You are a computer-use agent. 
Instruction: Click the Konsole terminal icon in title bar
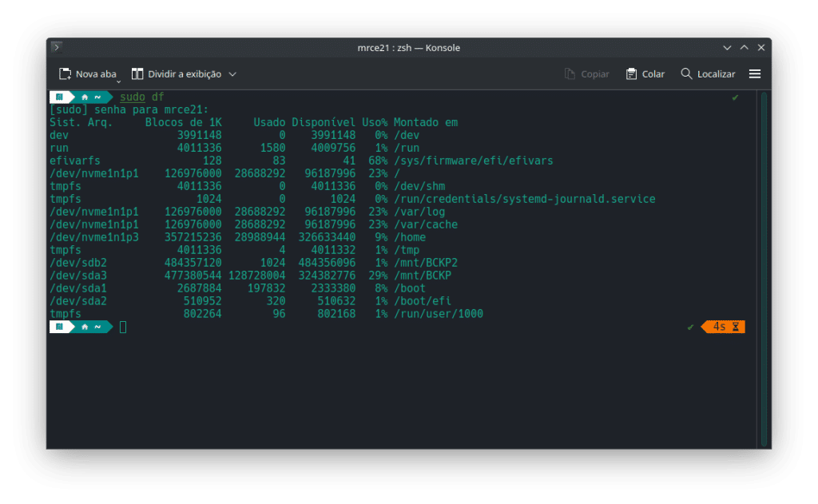[x=57, y=47]
